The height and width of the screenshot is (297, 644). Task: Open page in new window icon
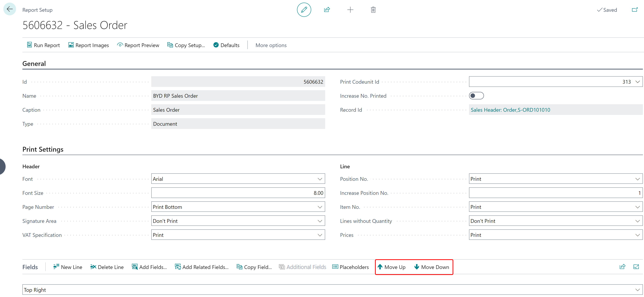tap(635, 10)
